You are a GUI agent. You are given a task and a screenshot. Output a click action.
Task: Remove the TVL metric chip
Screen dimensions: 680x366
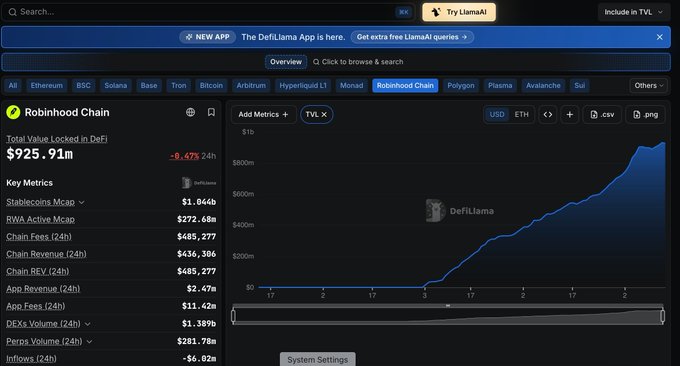324,114
